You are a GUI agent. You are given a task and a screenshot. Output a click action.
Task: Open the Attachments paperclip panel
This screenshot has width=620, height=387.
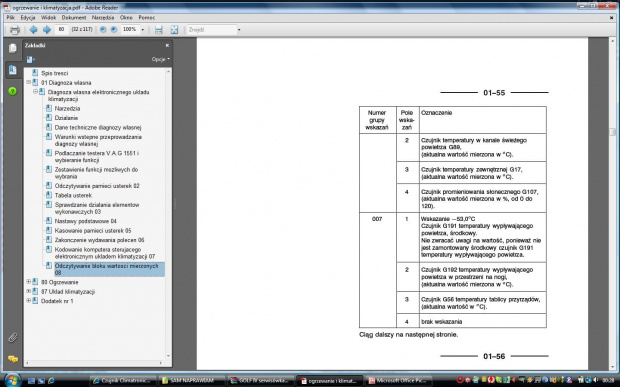13,338
